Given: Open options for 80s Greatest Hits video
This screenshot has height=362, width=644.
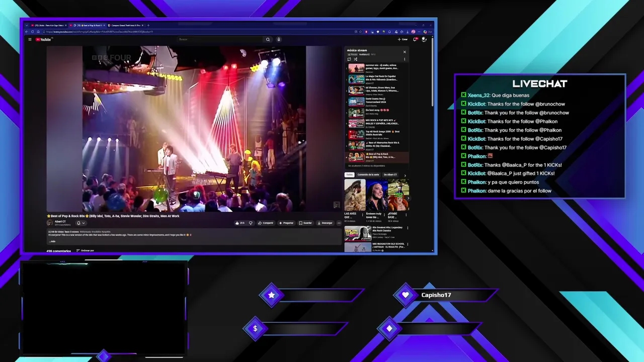Looking at the screenshot, I should point(407,228).
